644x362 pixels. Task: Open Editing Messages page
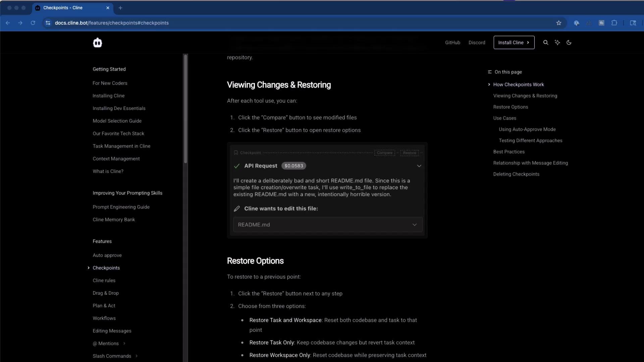[x=112, y=331]
